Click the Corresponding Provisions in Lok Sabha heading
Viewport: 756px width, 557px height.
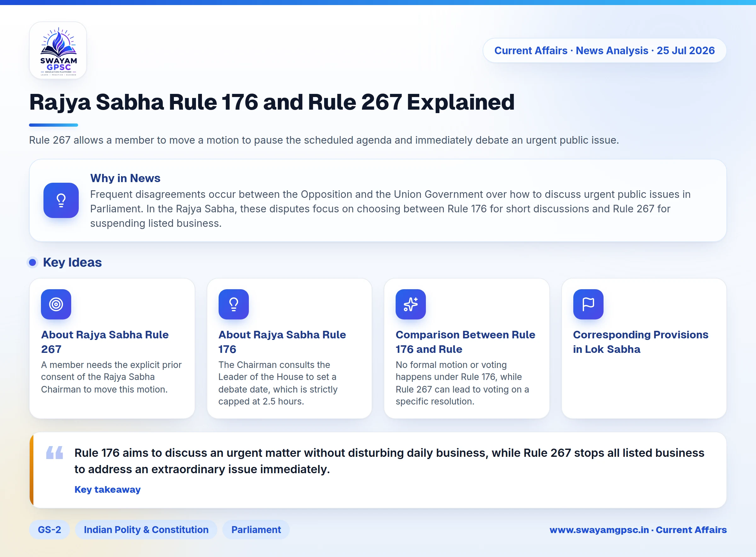point(640,342)
